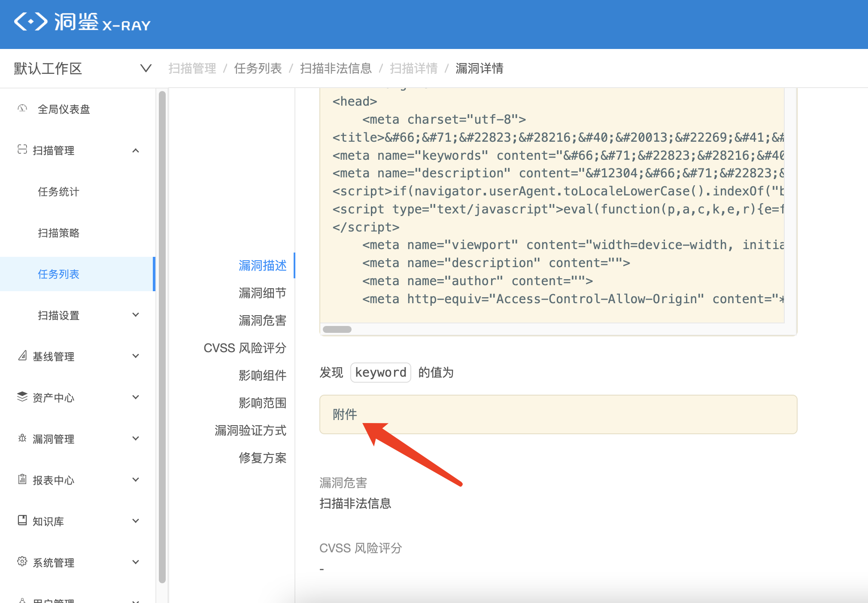The image size is (868, 603).
Task: Jump to 漏洞细节 anchor section
Action: click(x=262, y=293)
